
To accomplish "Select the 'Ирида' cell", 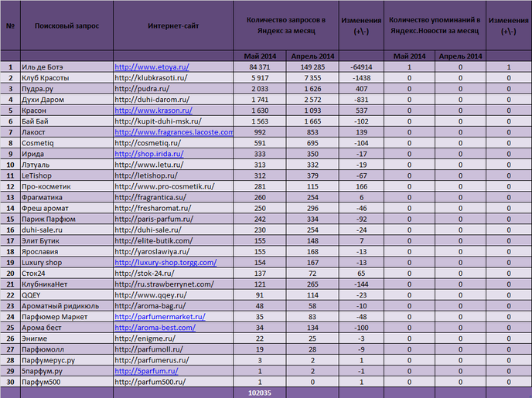I will tap(66, 154).
